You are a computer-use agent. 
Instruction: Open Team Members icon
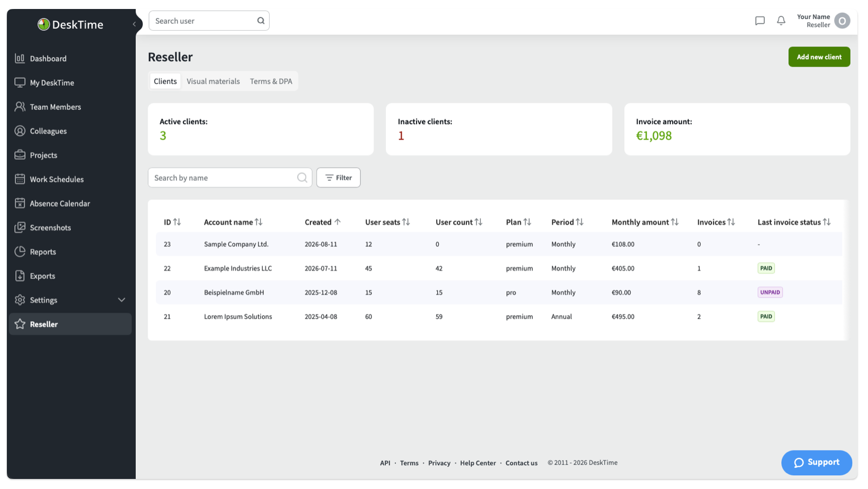point(20,107)
